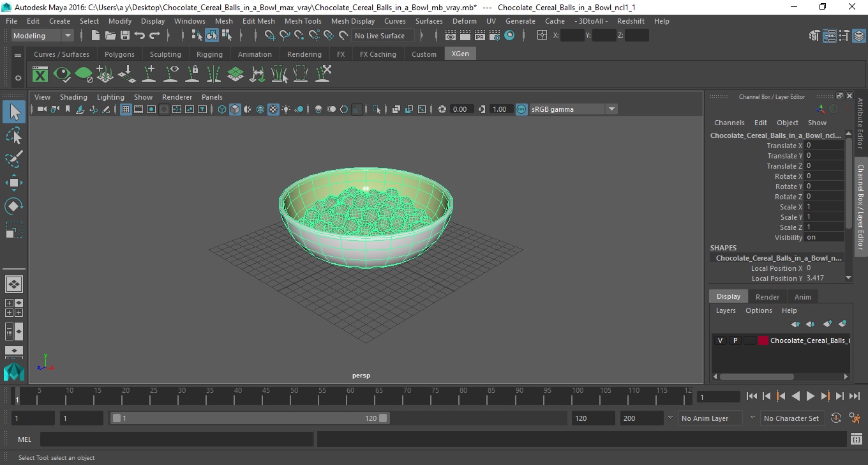
Task: Play the animation forward
Action: click(810, 396)
